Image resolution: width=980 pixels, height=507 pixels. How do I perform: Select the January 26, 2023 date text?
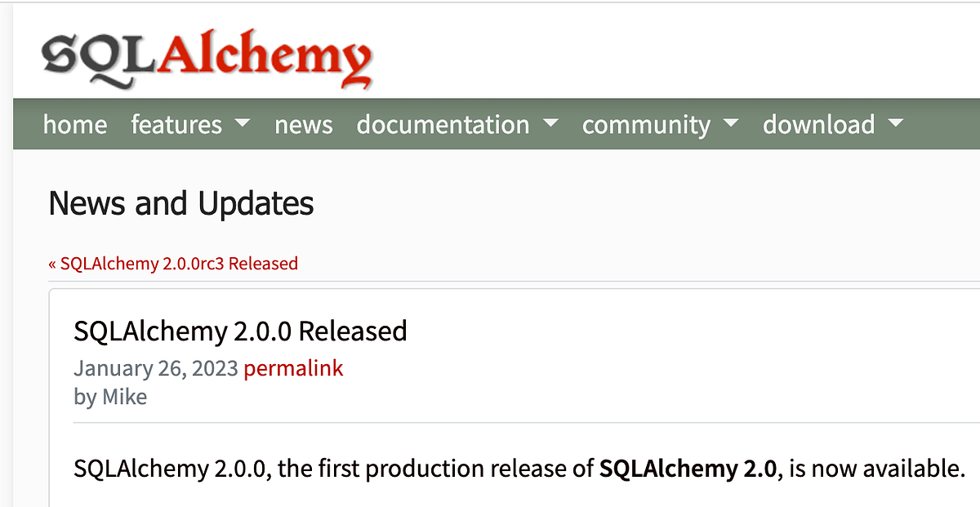coord(154,368)
